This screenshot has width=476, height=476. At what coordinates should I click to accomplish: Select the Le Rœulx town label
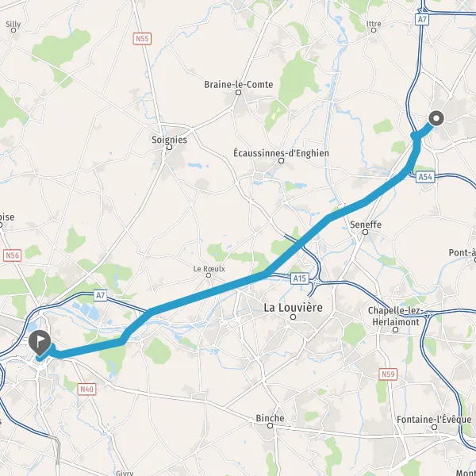coord(209,269)
